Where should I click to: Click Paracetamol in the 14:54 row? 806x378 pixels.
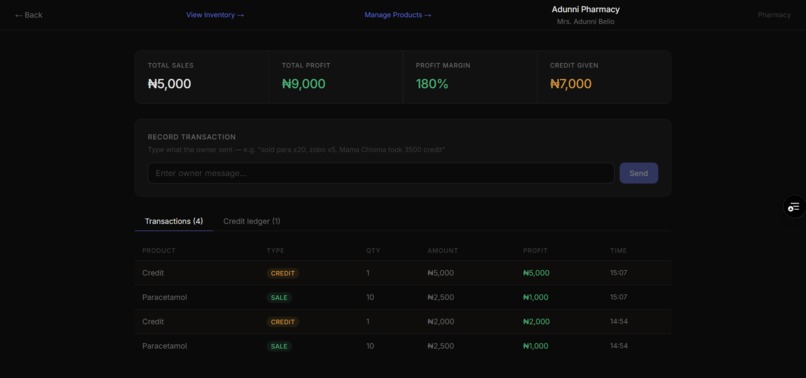164,346
